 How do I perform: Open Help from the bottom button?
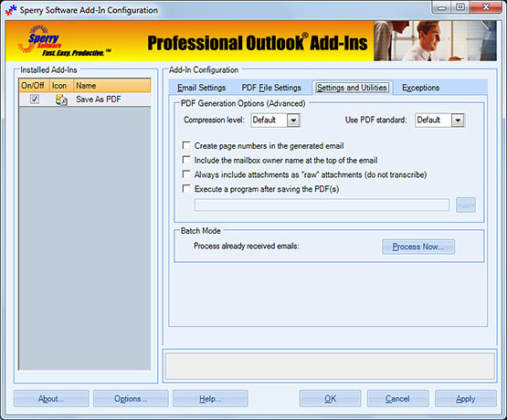pyautogui.click(x=210, y=399)
